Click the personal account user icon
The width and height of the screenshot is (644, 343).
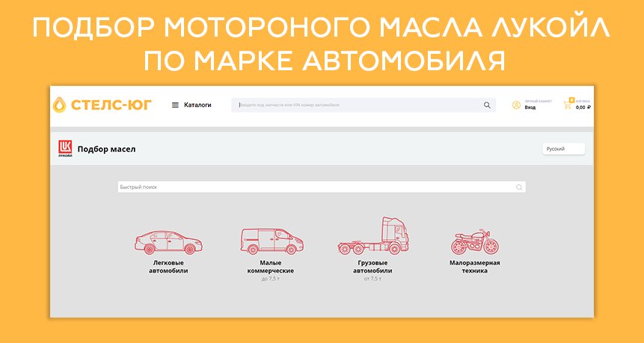tap(516, 105)
